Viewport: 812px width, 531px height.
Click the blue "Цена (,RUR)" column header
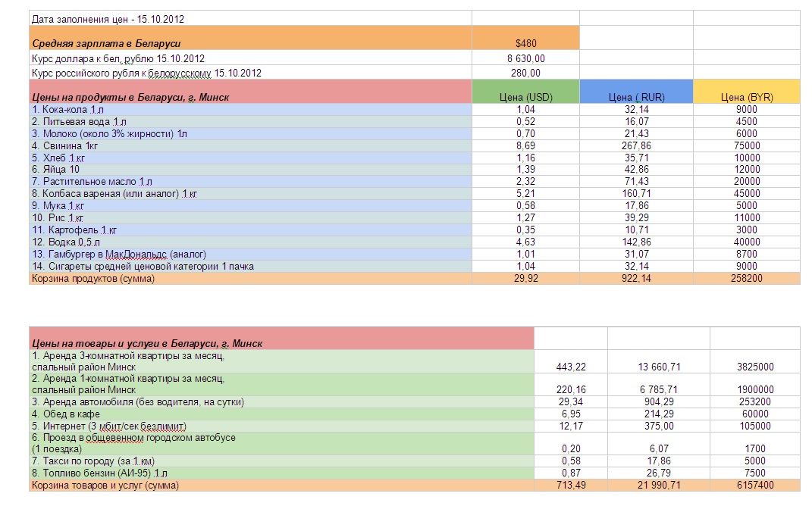pos(636,97)
